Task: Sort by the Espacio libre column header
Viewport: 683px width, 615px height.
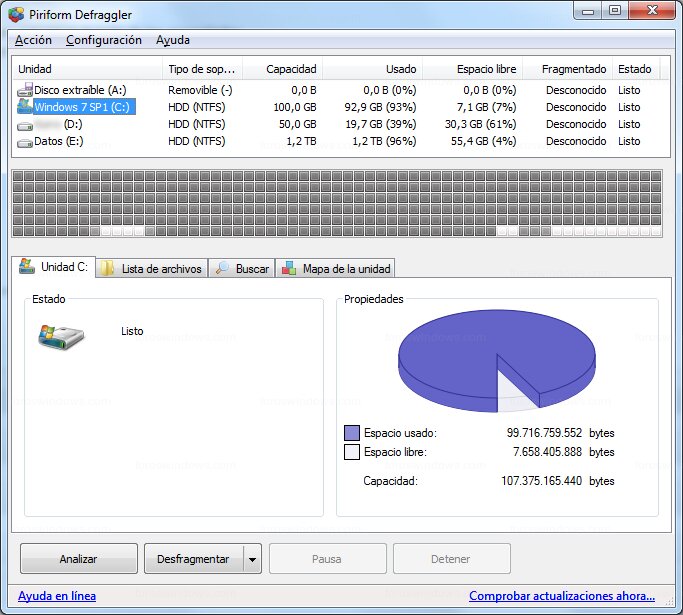Action: pos(473,69)
